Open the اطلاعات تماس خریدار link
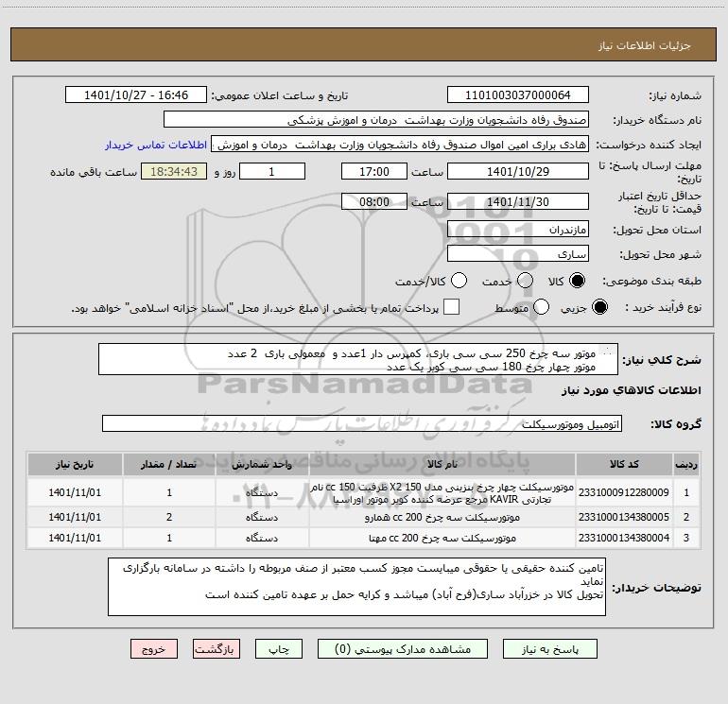This screenshot has height=704, width=728. coord(156,145)
